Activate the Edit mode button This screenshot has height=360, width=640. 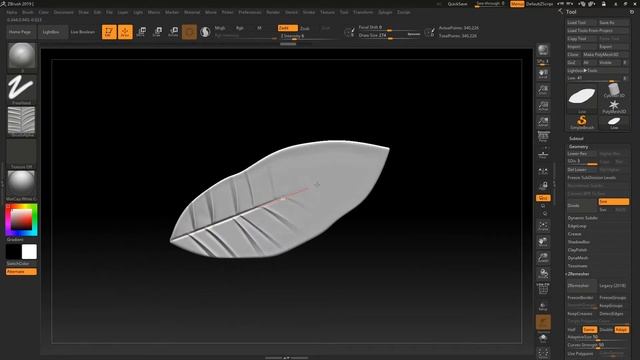109,32
